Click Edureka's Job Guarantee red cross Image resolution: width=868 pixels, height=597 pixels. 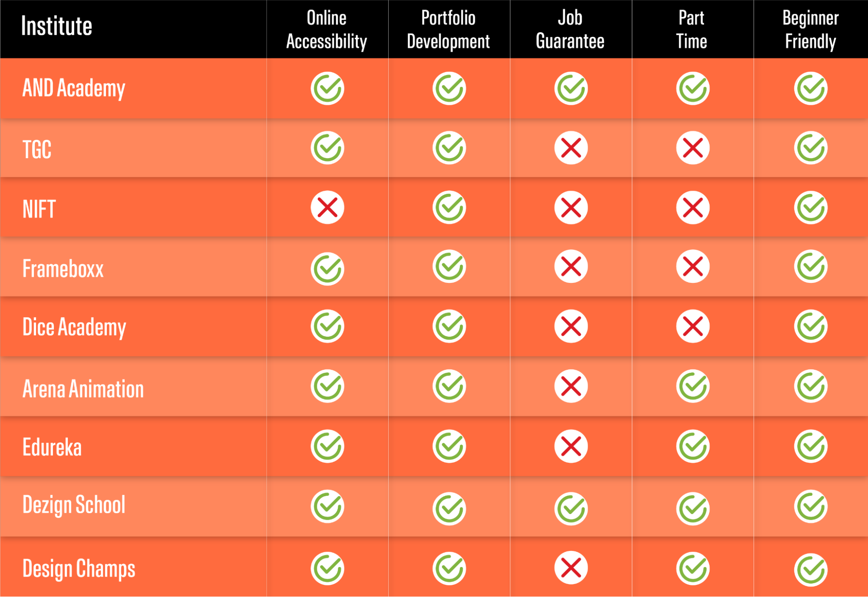tap(571, 446)
